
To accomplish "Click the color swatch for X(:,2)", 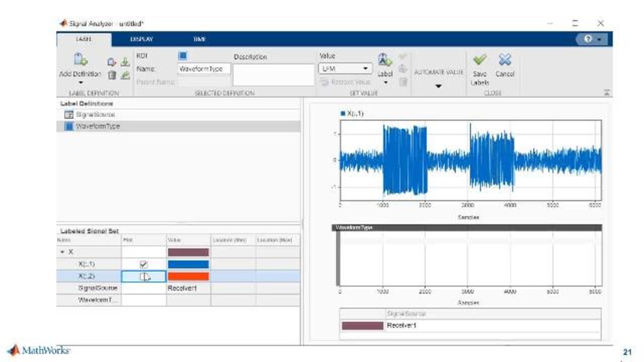I will pyautogui.click(x=188, y=276).
